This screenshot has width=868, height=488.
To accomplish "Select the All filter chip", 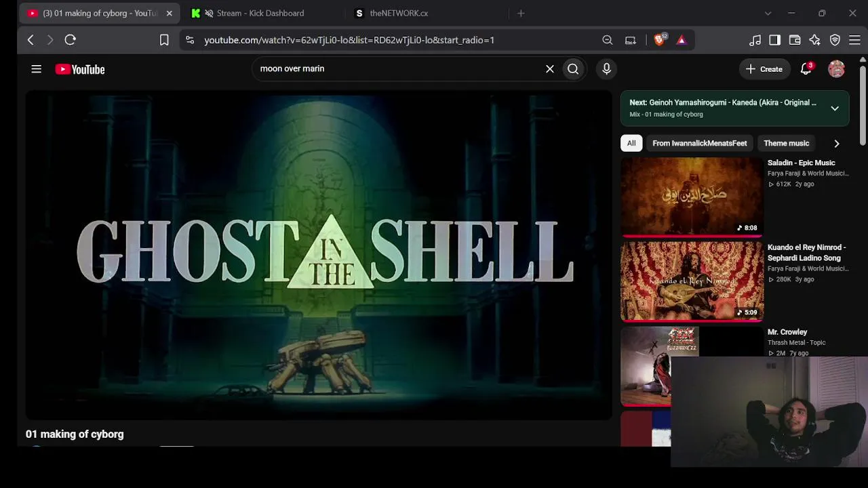I will coord(631,143).
